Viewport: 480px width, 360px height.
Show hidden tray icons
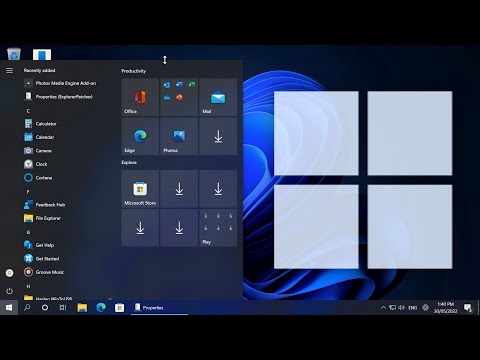383,308
